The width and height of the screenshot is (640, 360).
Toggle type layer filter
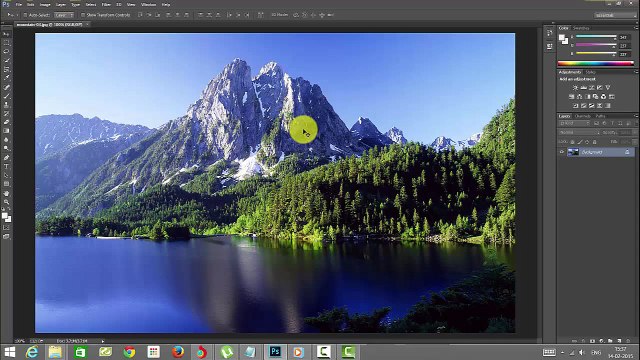(x=612, y=123)
